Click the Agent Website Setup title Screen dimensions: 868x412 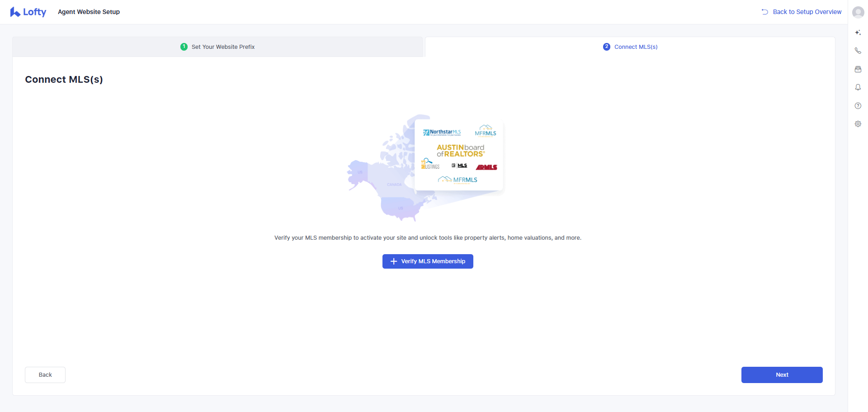coord(89,12)
